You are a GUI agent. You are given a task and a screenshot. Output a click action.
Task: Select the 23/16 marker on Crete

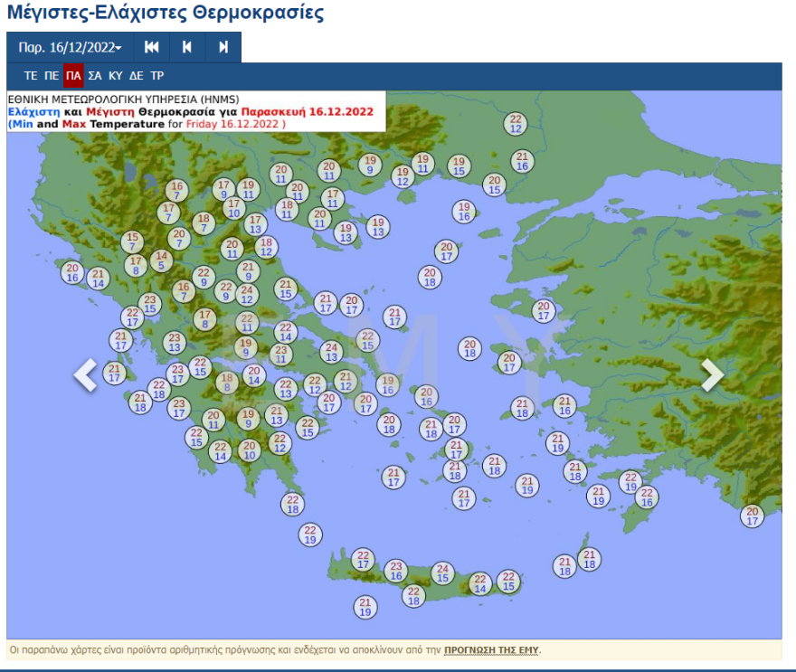click(395, 570)
